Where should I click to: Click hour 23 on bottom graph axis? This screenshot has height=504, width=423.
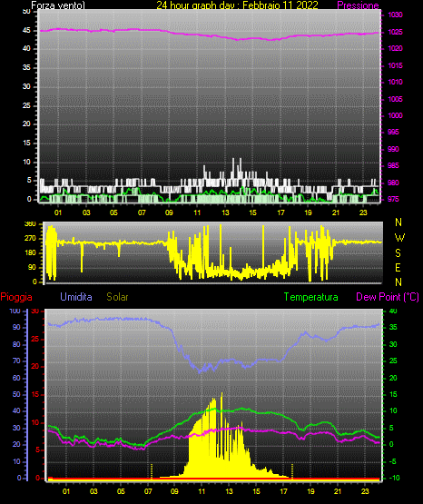(365, 491)
